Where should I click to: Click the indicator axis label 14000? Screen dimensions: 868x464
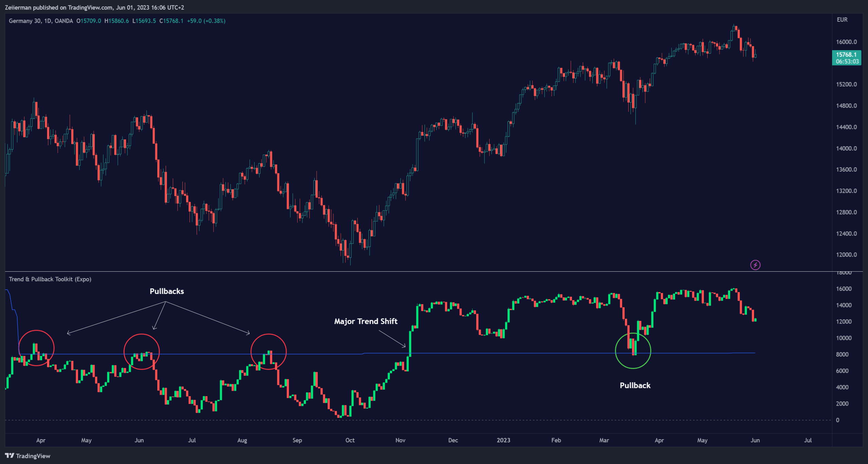point(844,305)
